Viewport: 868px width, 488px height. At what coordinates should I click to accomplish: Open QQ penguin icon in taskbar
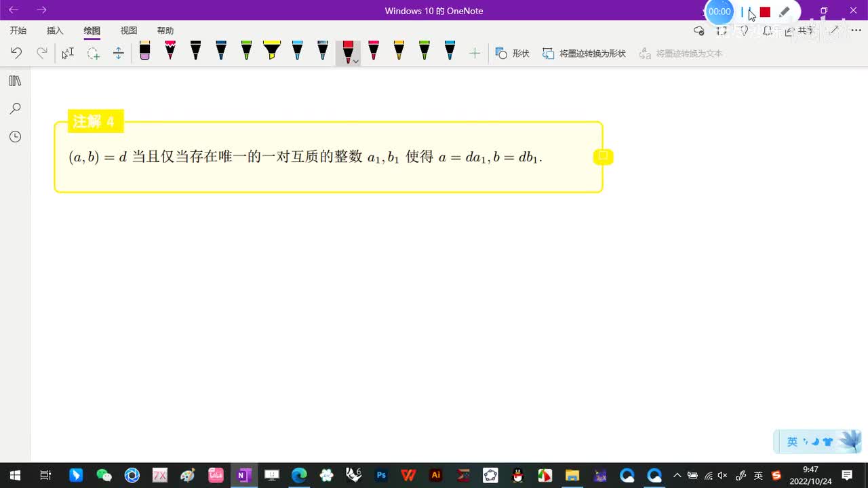pyautogui.click(x=517, y=475)
